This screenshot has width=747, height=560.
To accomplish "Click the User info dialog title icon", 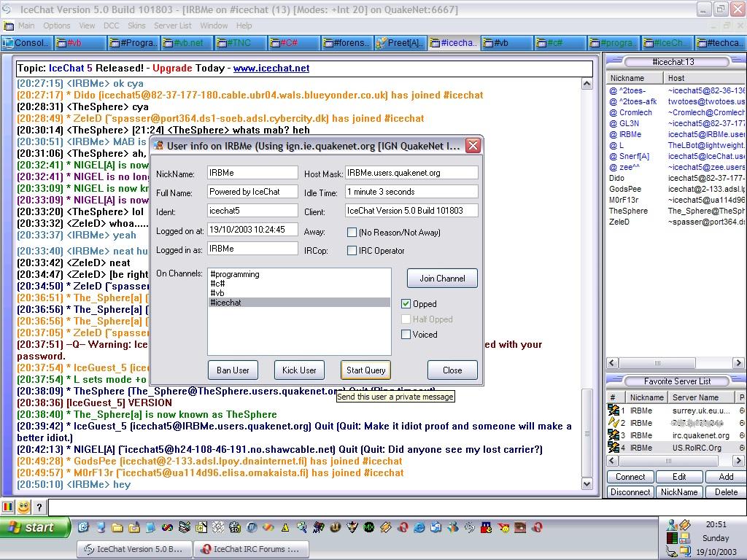I will click(x=159, y=146).
